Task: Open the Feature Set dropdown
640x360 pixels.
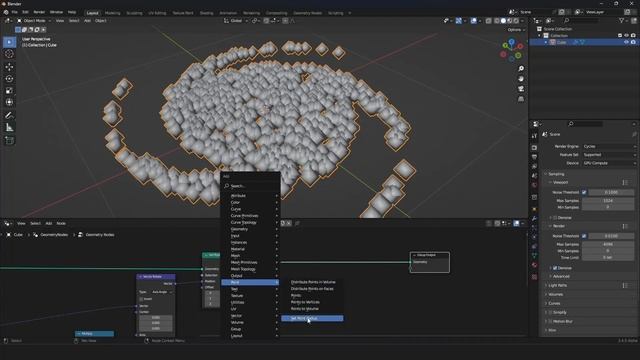Action: pyautogui.click(x=609, y=155)
